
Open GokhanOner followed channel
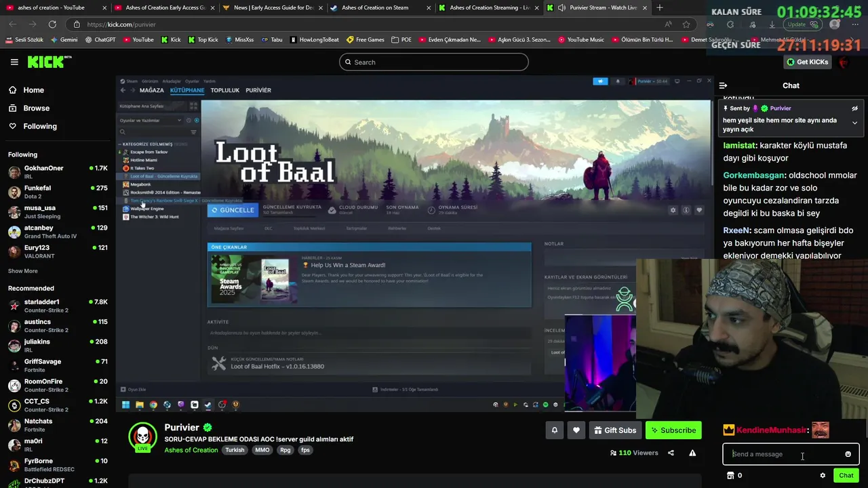point(58,172)
